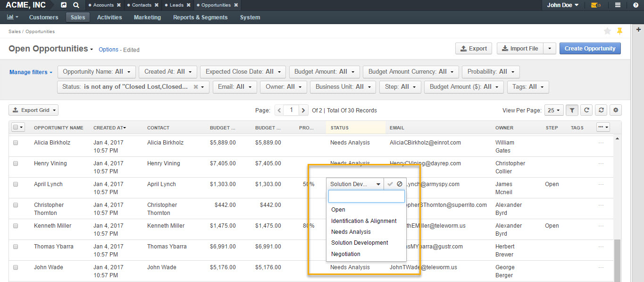Open the Opportunity Name filter dropdown
The width and height of the screenshot is (644, 282).
tap(97, 72)
